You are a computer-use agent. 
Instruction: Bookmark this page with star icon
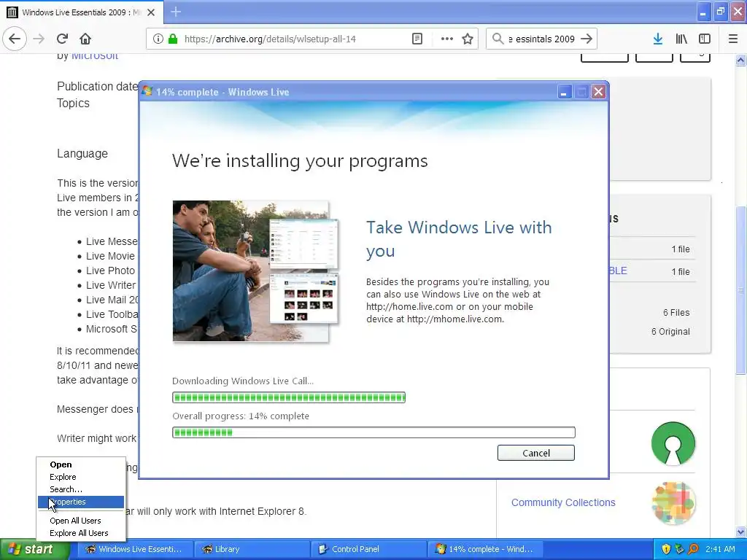468,39
